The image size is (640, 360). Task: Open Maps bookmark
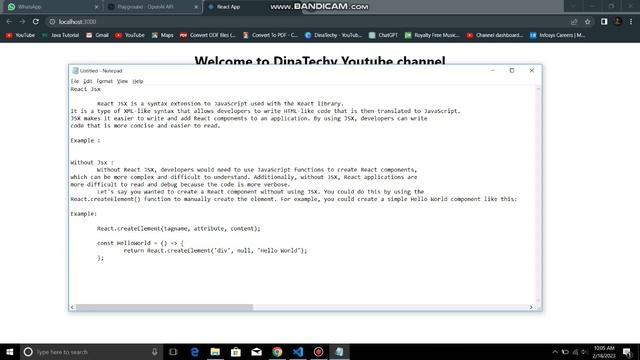pyautogui.click(x=162, y=35)
